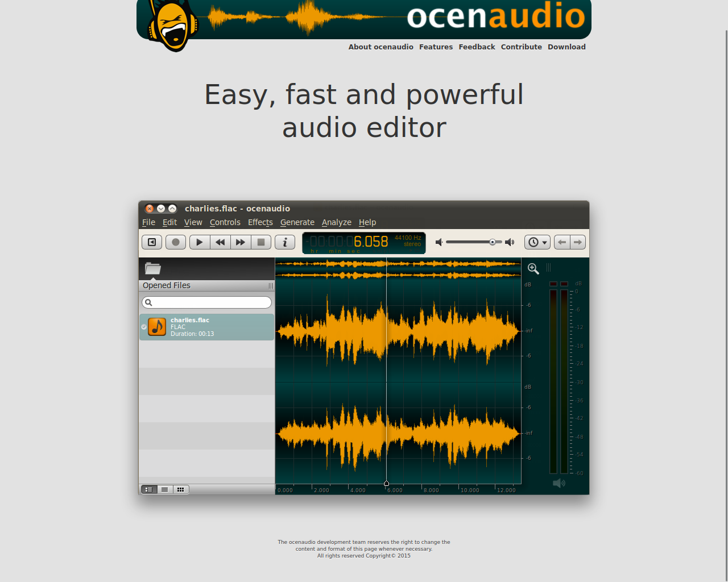
Task: Open the clock history dropdown
Action: coord(537,242)
